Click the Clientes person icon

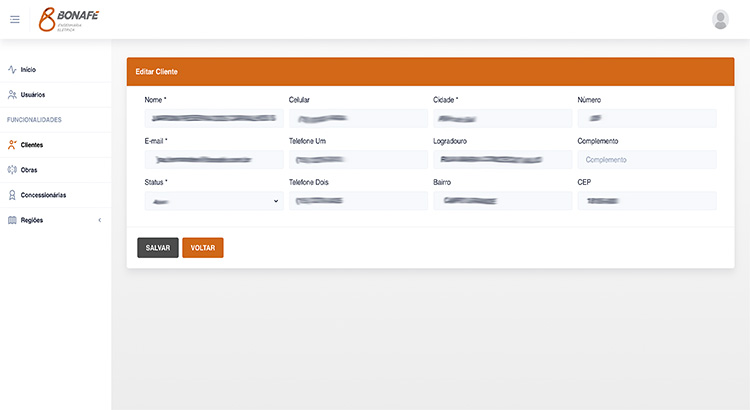12,145
